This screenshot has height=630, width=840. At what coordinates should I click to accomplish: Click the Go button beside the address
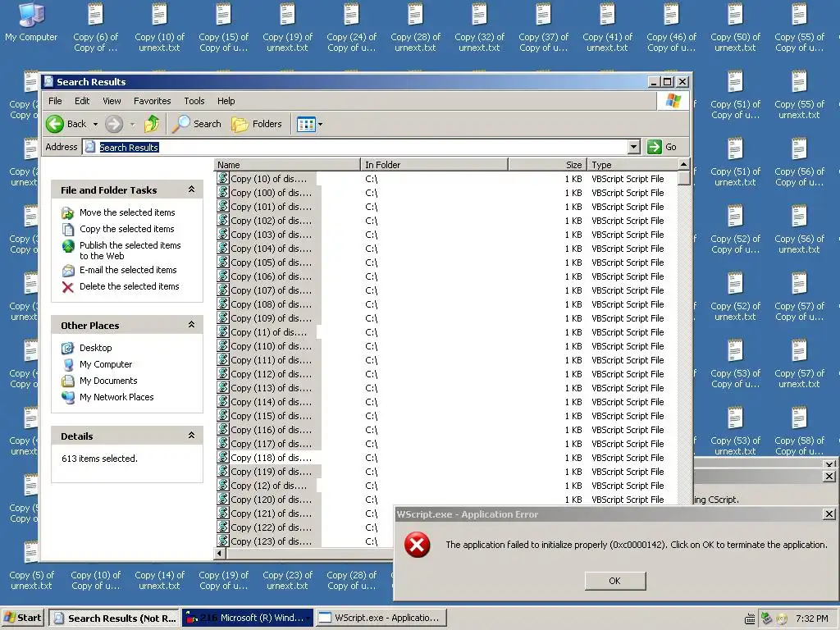(662, 147)
